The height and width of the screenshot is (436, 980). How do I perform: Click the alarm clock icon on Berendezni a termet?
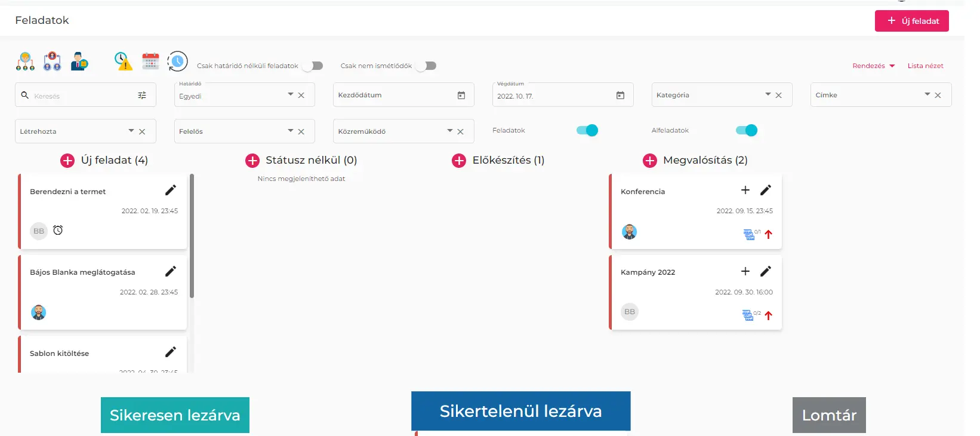pos(58,230)
